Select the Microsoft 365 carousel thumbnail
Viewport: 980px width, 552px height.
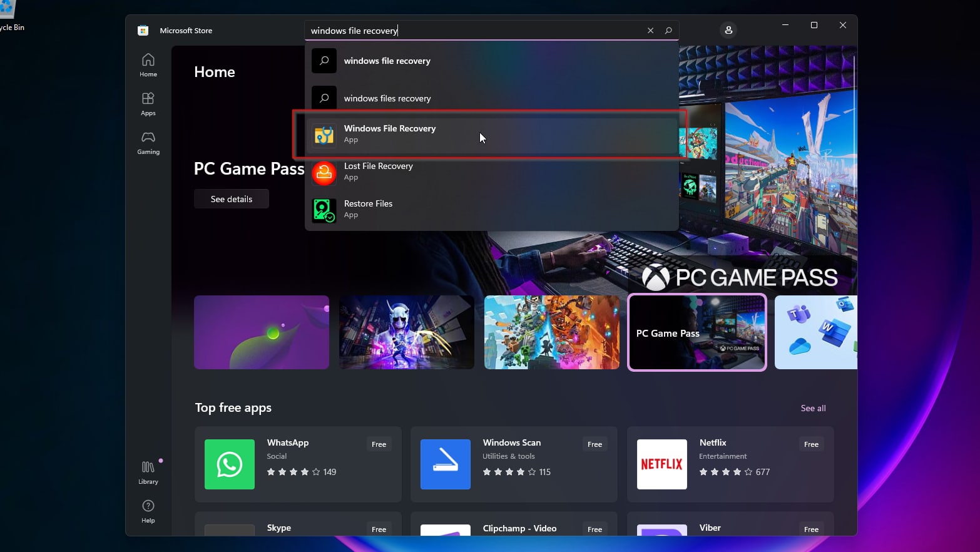[x=816, y=332]
